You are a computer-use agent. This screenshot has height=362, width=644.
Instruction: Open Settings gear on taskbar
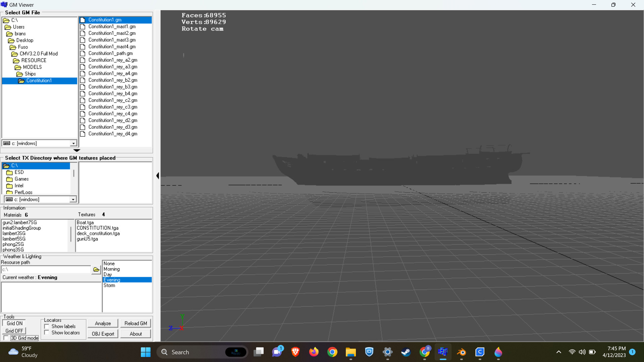tap(388, 352)
